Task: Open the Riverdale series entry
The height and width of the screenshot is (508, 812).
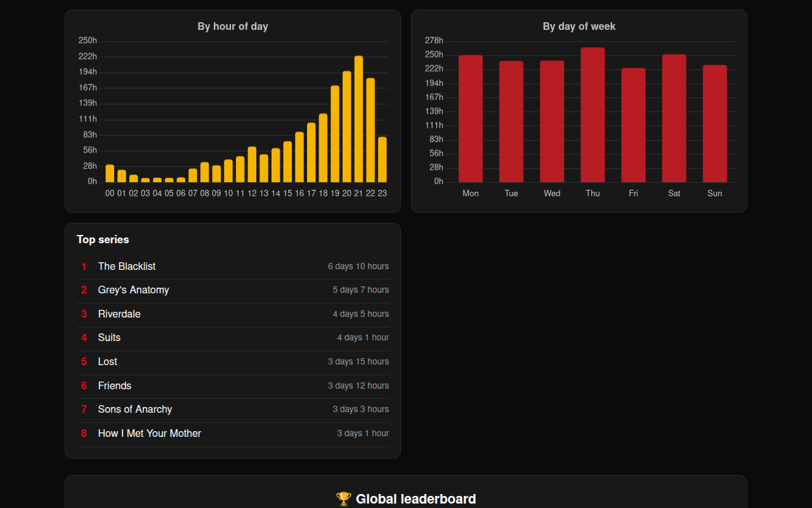Action: (x=233, y=314)
